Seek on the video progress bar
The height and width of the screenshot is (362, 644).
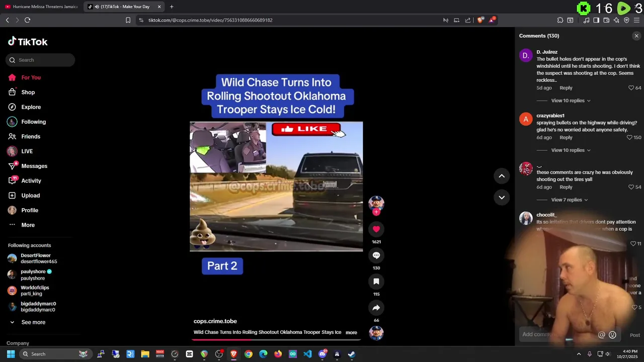(276, 339)
